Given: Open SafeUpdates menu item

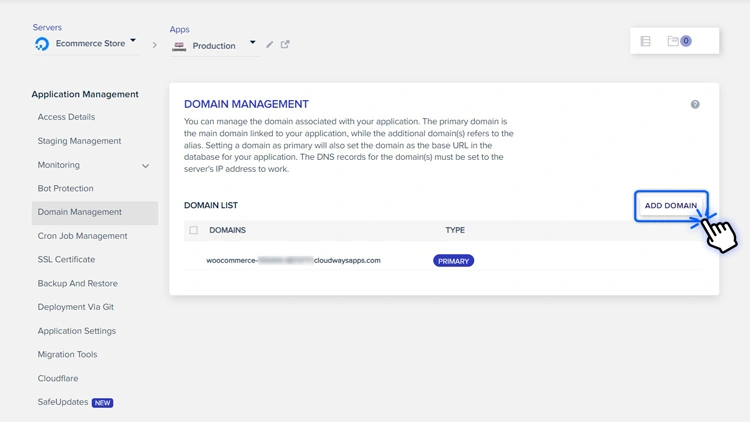Looking at the screenshot, I should click(x=64, y=402).
